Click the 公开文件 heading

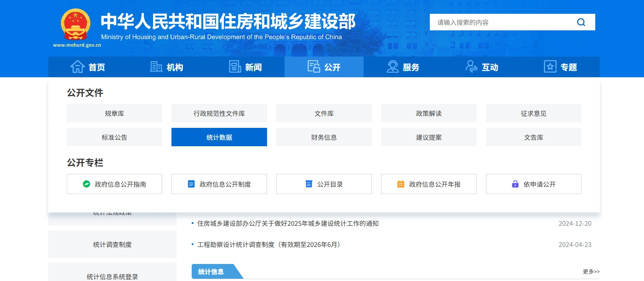(x=85, y=93)
